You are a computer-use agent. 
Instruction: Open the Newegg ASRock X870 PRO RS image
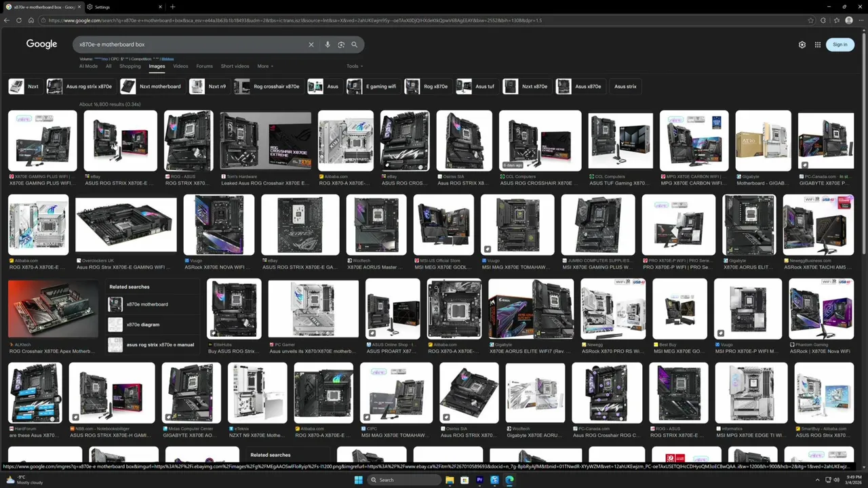click(613, 309)
